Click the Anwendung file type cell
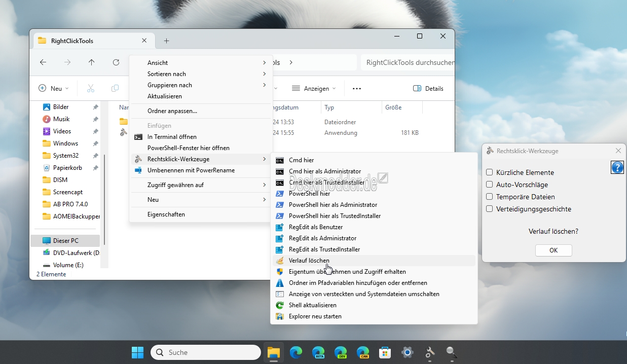This screenshot has width=627, height=364. tap(341, 133)
